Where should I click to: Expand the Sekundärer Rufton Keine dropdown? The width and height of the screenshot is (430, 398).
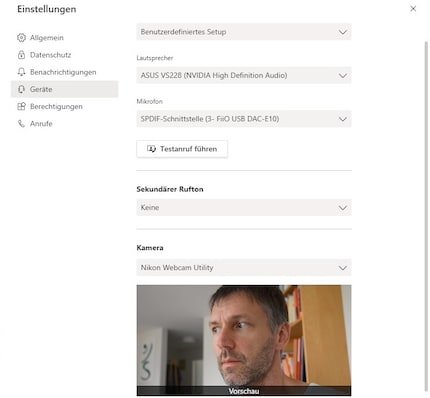click(244, 207)
